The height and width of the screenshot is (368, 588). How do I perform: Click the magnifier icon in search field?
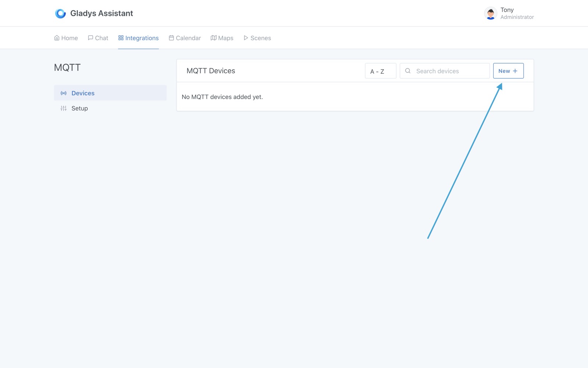click(x=408, y=71)
